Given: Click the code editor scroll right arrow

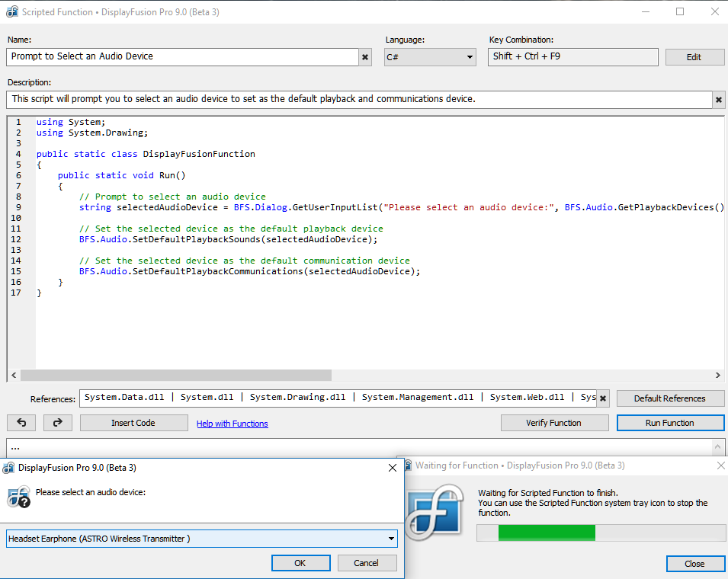Looking at the screenshot, I should coord(718,375).
